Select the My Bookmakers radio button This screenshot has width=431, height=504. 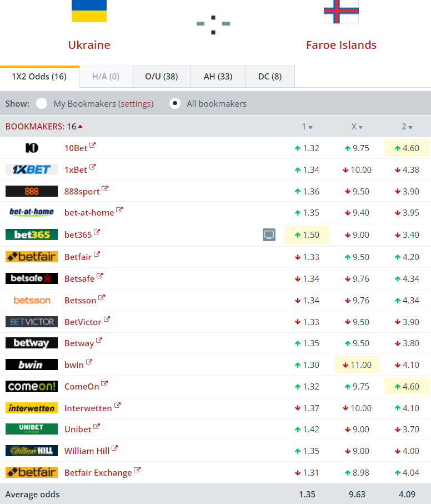(42, 103)
